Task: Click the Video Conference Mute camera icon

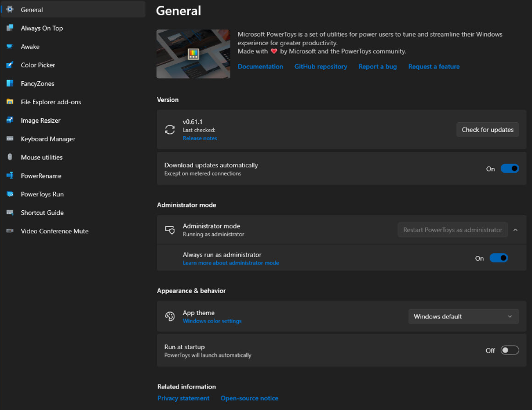Action: click(x=10, y=230)
